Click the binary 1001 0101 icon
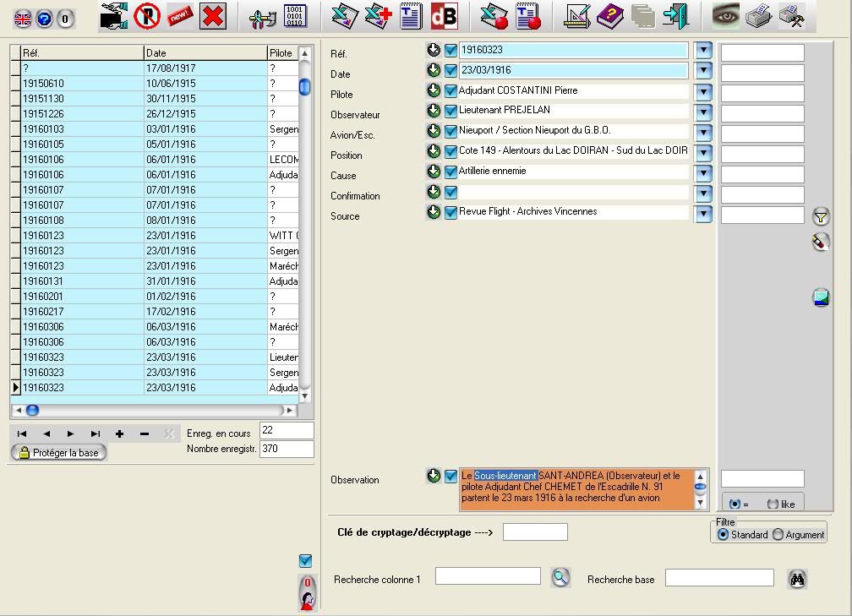The height and width of the screenshot is (616, 852). tap(294, 16)
